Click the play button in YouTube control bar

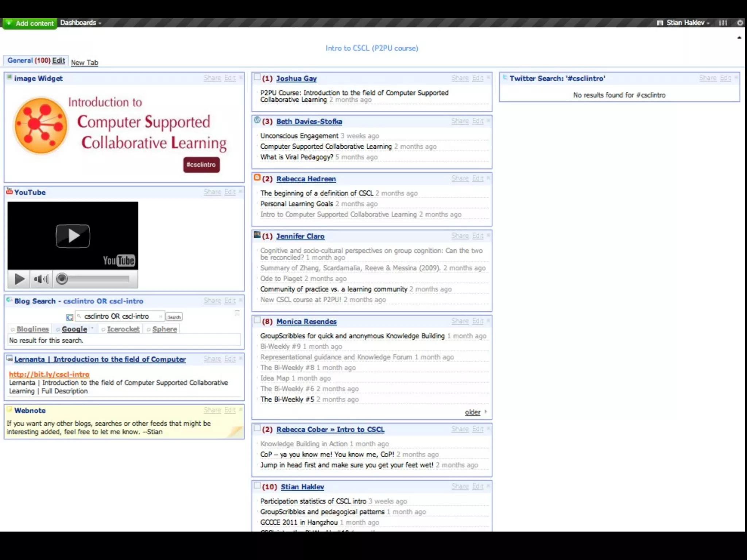[x=19, y=279]
